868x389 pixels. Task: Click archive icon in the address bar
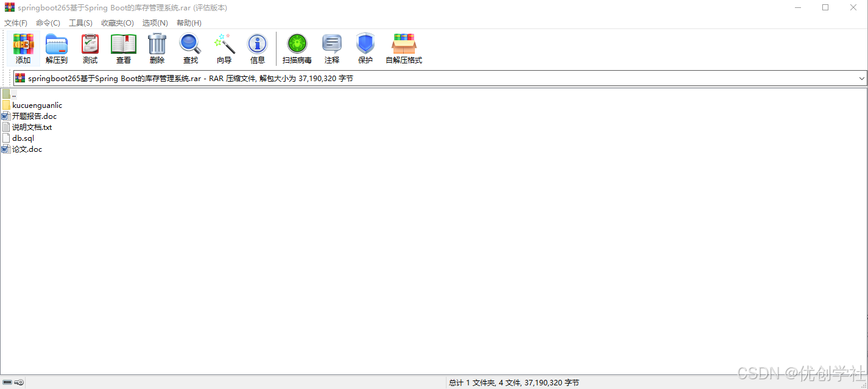click(20, 78)
